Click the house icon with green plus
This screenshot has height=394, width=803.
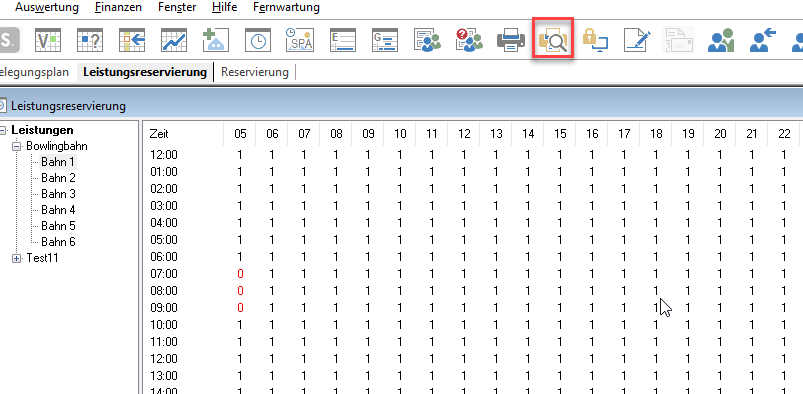pyautogui.click(x=215, y=40)
